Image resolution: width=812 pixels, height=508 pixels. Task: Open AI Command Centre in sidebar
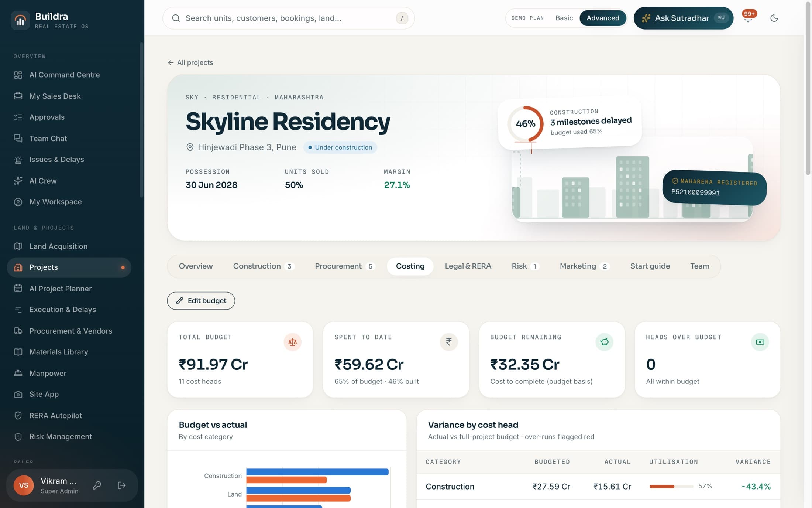pyautogui.click(x=69, y=75)
